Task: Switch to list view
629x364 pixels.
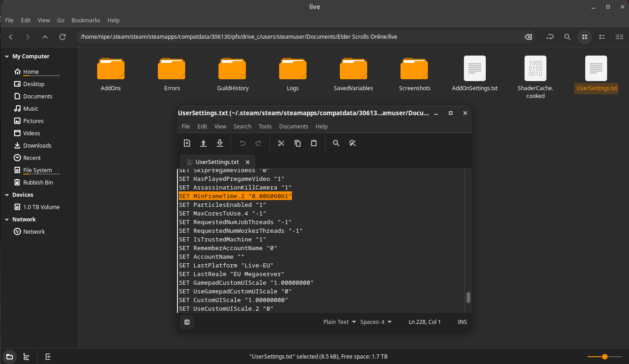Action: click(602, 37)
